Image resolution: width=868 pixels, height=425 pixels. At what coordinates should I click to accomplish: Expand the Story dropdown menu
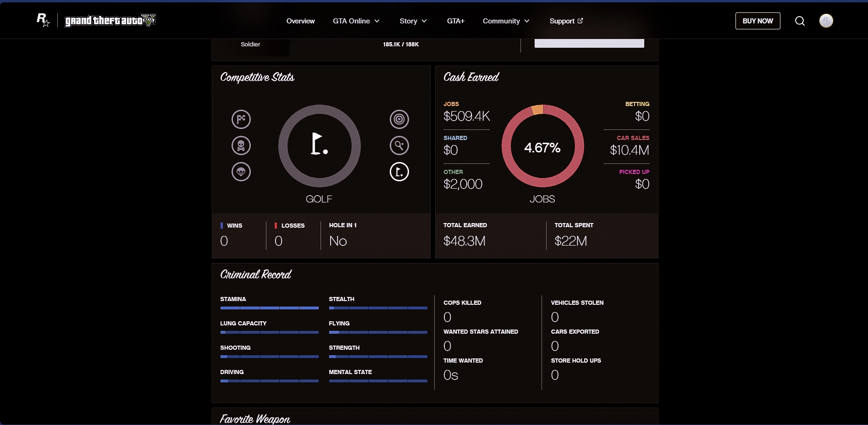(413, 21)
